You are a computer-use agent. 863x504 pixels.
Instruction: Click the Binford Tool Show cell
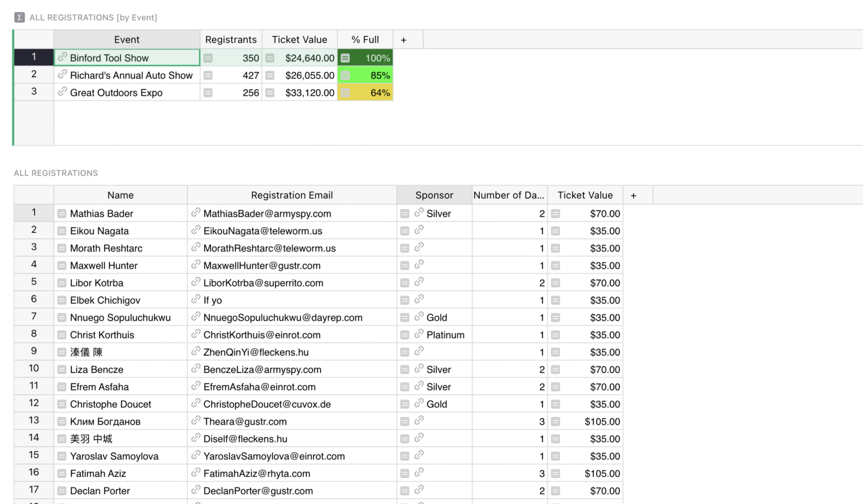[x=127, y=58]
